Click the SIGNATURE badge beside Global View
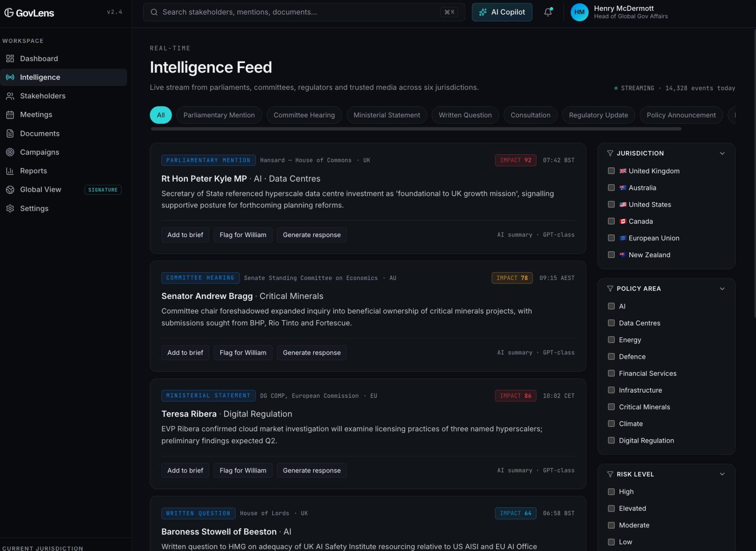Screen dimensions: 756x551 (103, 190)
